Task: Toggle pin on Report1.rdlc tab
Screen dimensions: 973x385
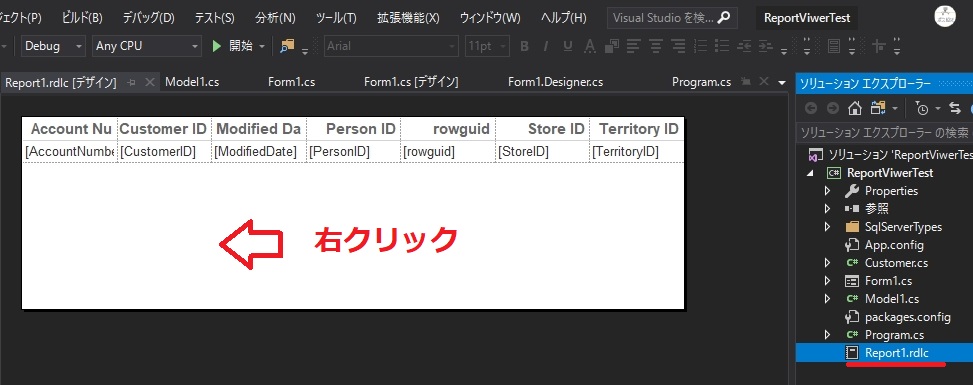Action: click(132, 83)
